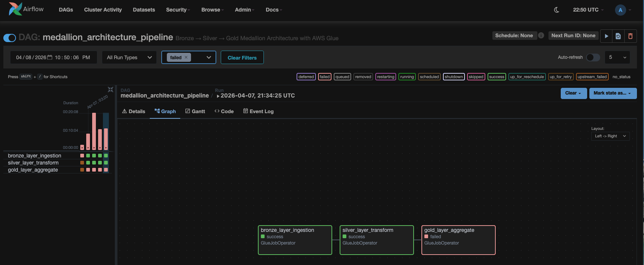
Task: Click the upstream_failed status legend badge
Action: click(592, 77)
